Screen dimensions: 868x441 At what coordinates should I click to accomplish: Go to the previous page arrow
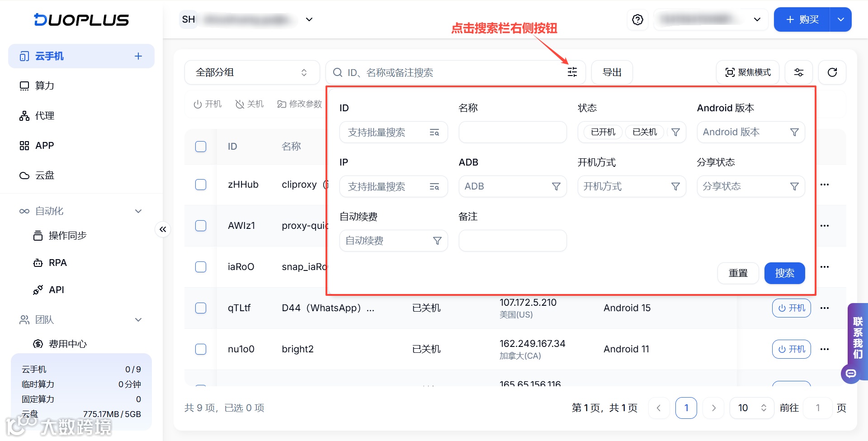659,408
